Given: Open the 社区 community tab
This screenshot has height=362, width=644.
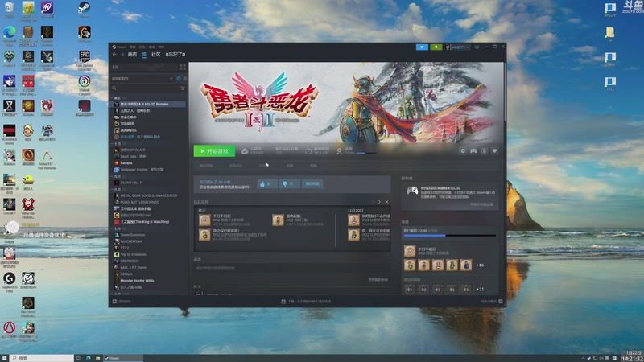Looking at the screenshot, I should click(x=156, y=54).
